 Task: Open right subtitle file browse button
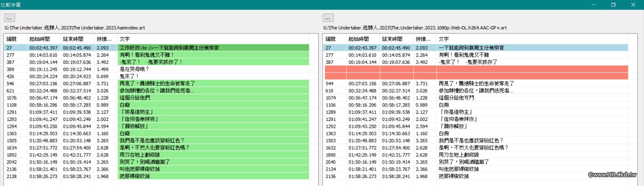328,18
